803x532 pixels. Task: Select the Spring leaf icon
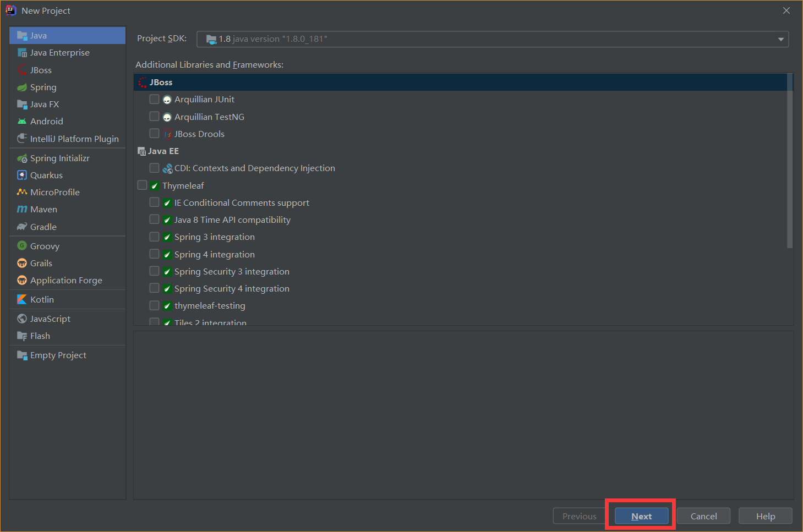(x=22, y=87)
